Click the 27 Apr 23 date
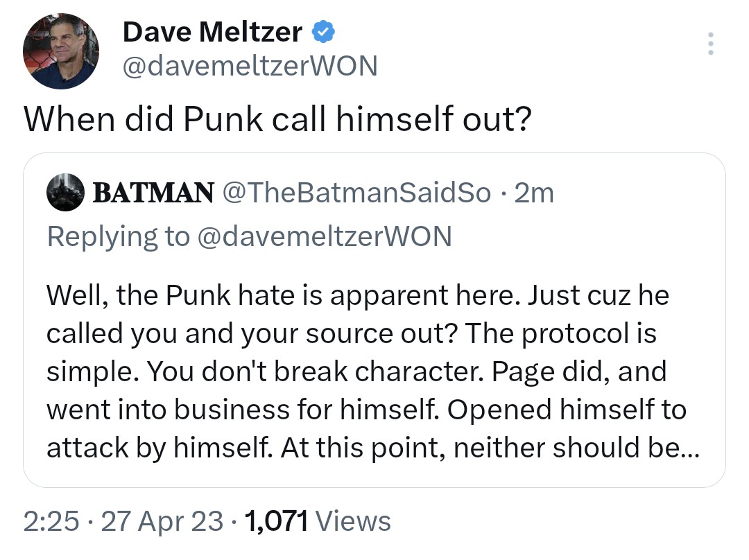 coord(162,521)
